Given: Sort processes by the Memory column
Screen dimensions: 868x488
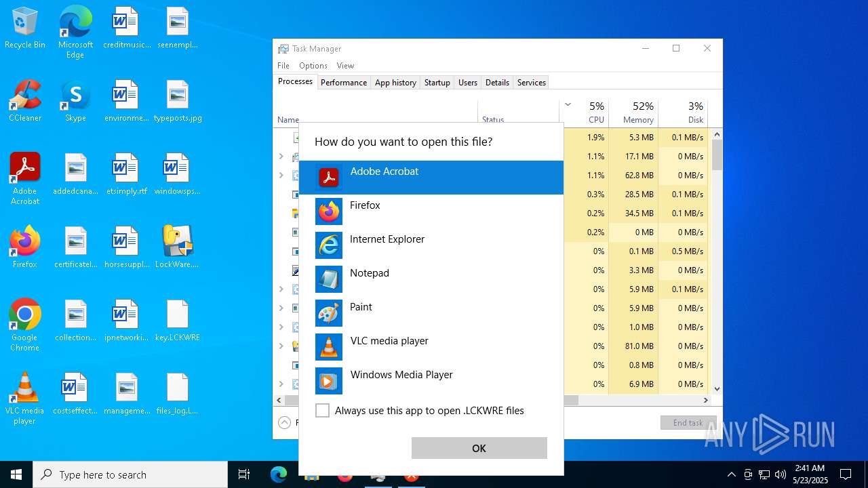Looking at the screenshot, I should [x=633, y=113].
